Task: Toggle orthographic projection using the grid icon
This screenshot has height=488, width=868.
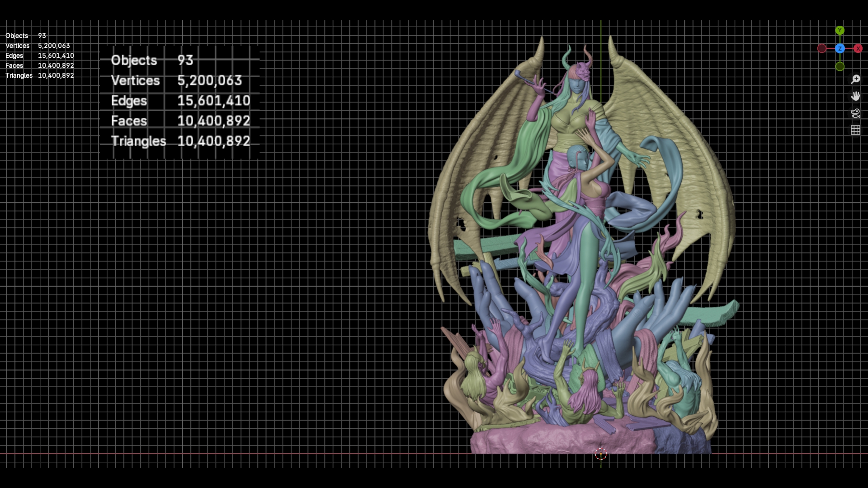Action: [x=856, y=130]
